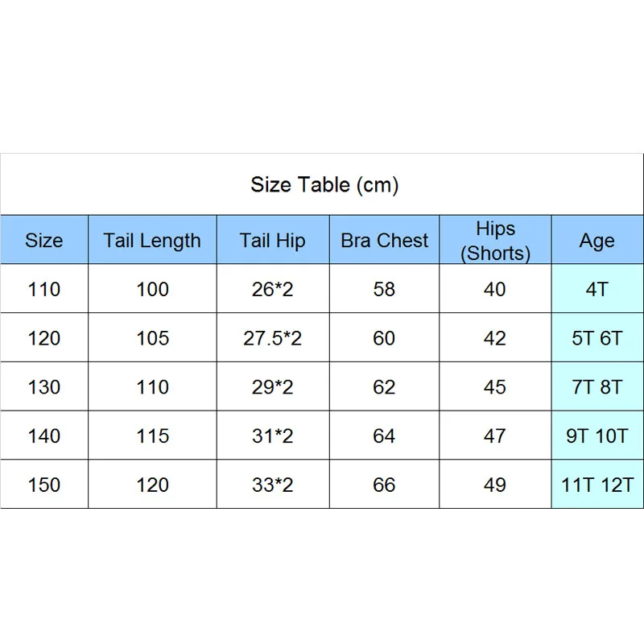Select the Tail Length column header

(x=152, y=239)
